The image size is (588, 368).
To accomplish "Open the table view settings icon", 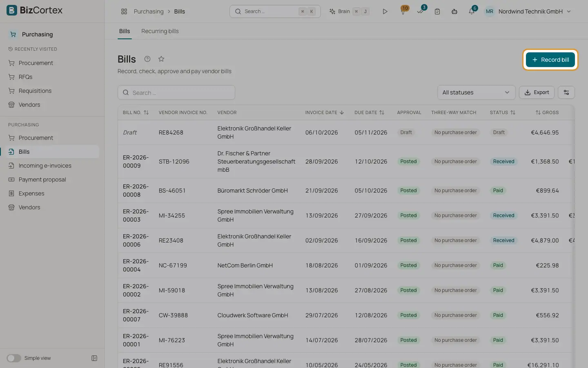I will 566,92.
